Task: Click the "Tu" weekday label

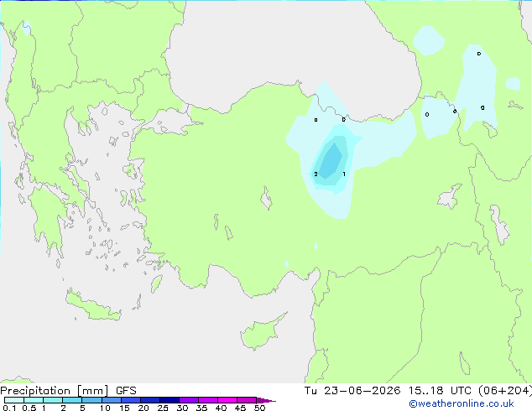Action: [310, 391]
